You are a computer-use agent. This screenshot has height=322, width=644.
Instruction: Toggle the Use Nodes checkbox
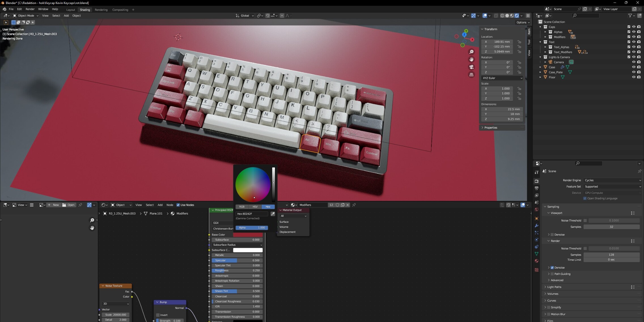178,205
